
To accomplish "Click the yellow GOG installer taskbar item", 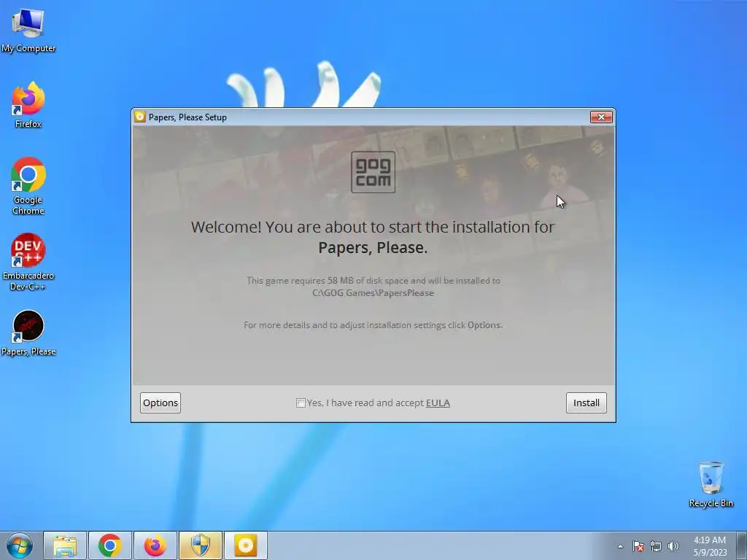I will pyautogui.click(x=246, y=545).
